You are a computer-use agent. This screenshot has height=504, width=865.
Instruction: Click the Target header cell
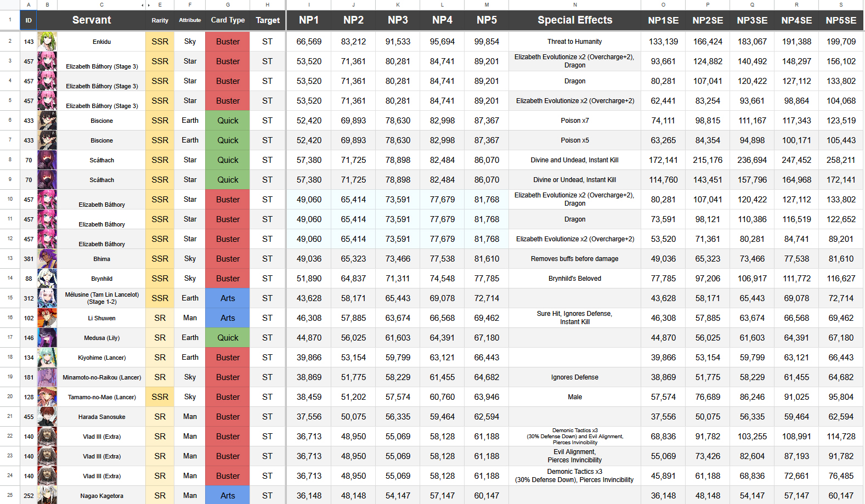point(268,20)
